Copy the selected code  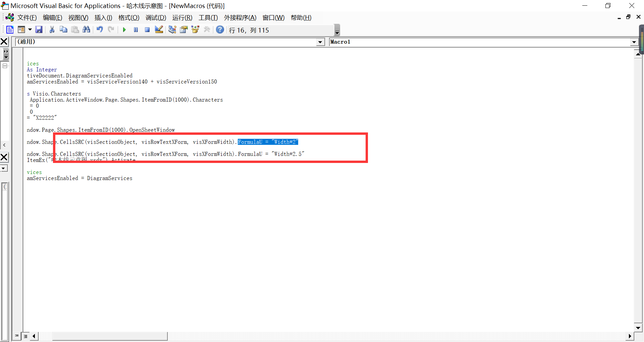click(63, 30)
